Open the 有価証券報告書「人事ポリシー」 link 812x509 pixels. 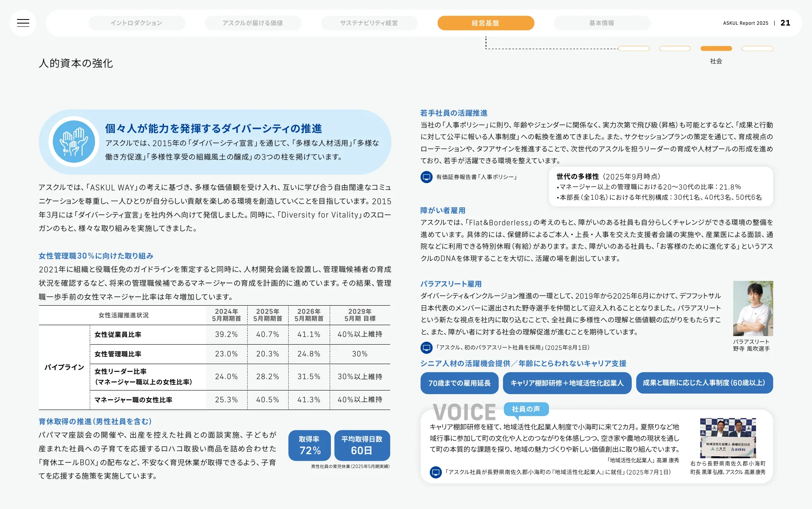(477, 177)
